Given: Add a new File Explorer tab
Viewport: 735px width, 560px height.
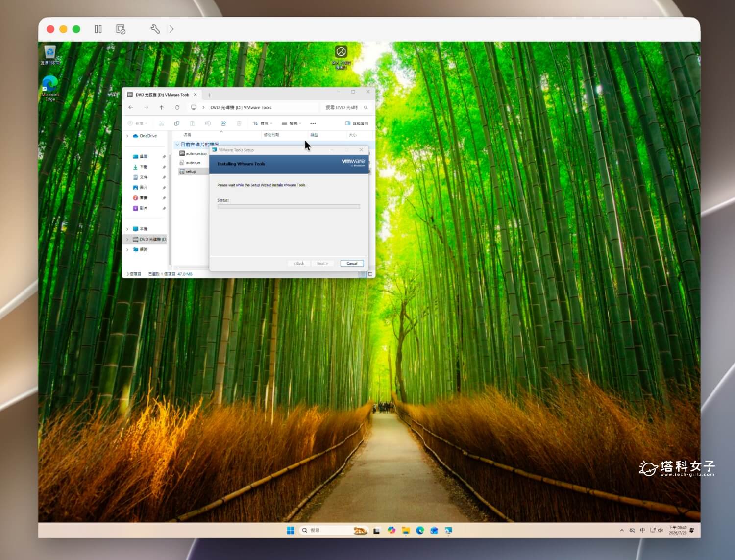Looking at the screenshot, I should pyautogui.click(x=209, y=95).
